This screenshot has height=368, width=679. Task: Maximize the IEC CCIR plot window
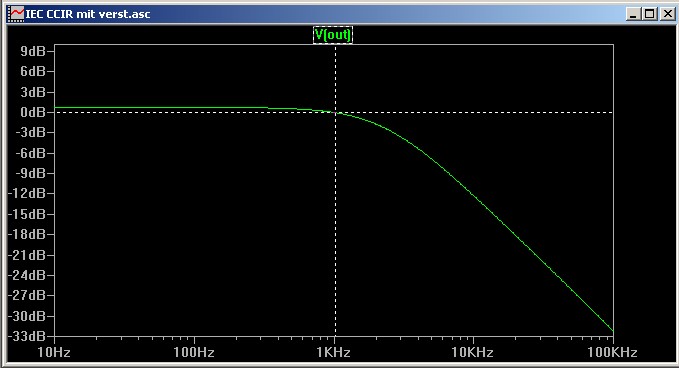point(650,14)
